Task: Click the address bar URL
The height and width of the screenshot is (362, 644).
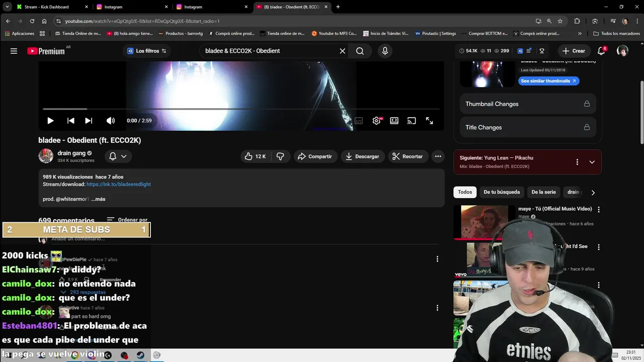Action: (x=142, y=21)
